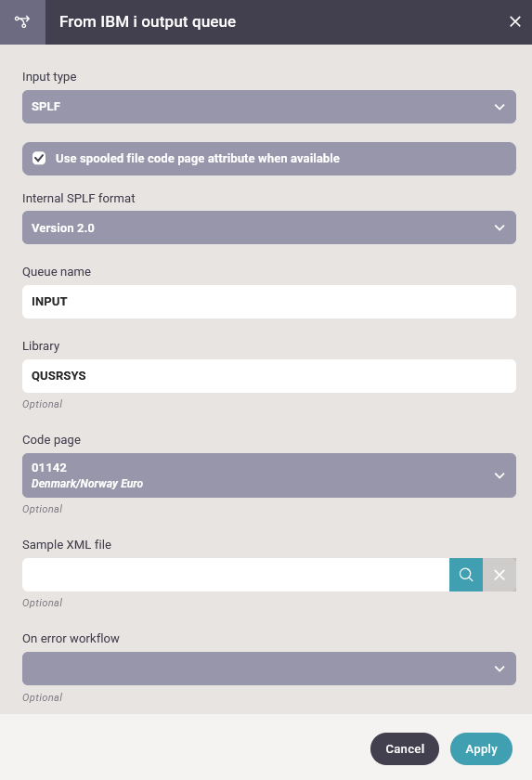Uncheck the spooled file code page checkbox
532x780 pixels.
pyautogui.click(x=39, y=158)
